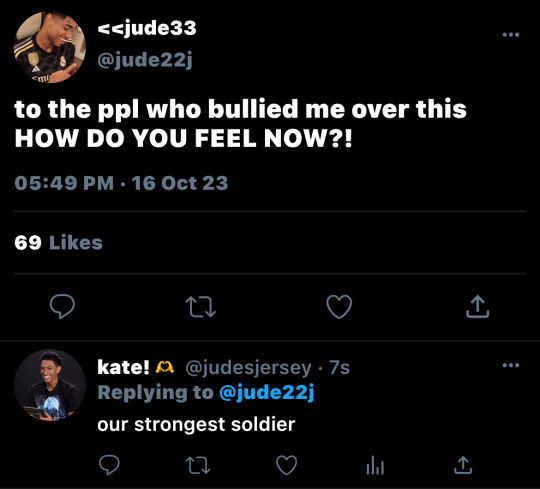Image resolution: width=540 pixels, height=489 pixels.
Task: Open reply to jude33's main tweet
Action: [62, 306]
